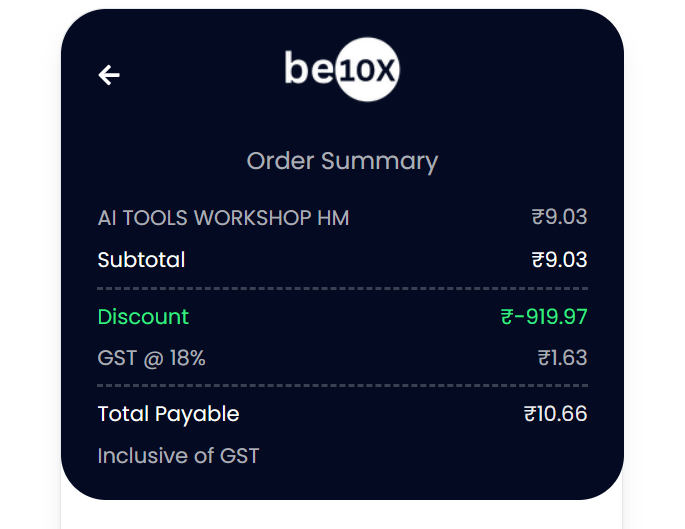Click the 'be' text in the logo

[x=309, y=67]
